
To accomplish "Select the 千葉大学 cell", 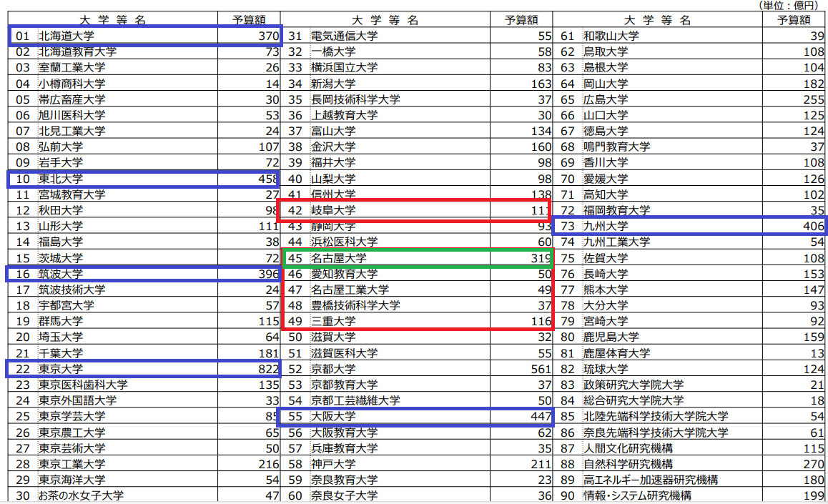I will click(x=61, y=353).
